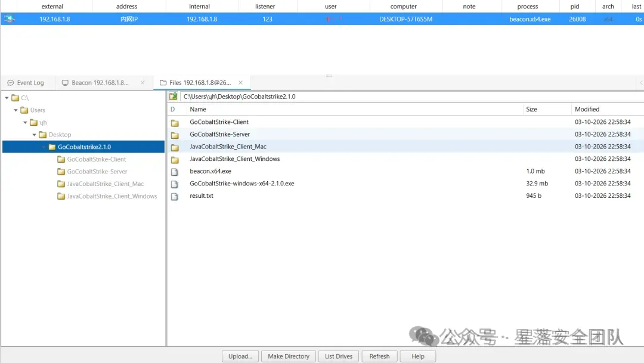Viewport: 644px width, 363px height.
Task: Click the result.txt file icon
Action: 175,197
